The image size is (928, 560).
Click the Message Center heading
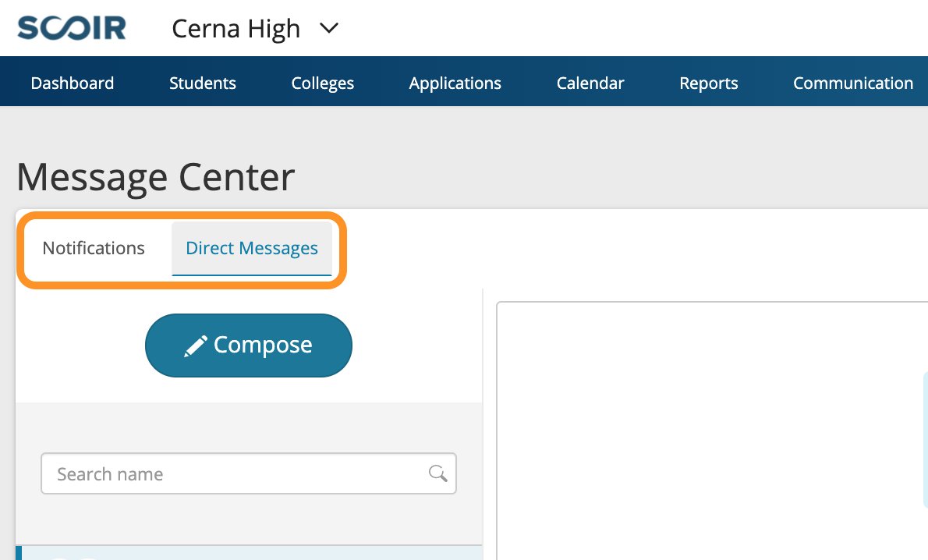tap(156, 177)
